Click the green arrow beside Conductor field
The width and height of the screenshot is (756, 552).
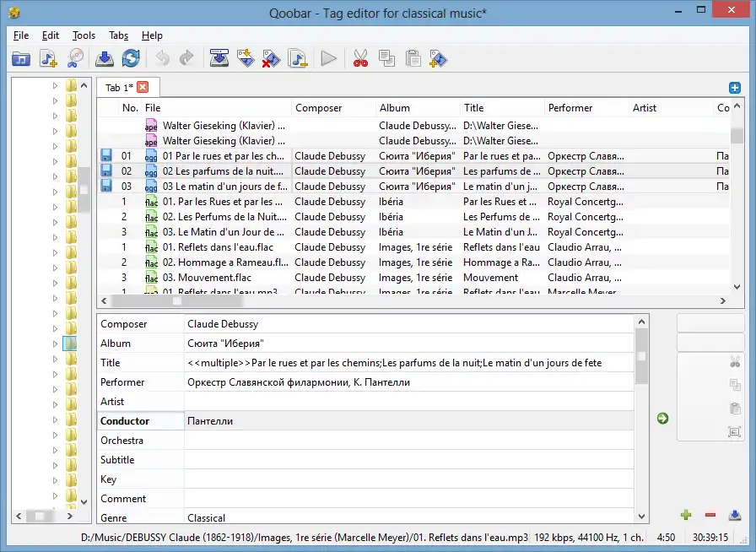[x=662, y=418]
